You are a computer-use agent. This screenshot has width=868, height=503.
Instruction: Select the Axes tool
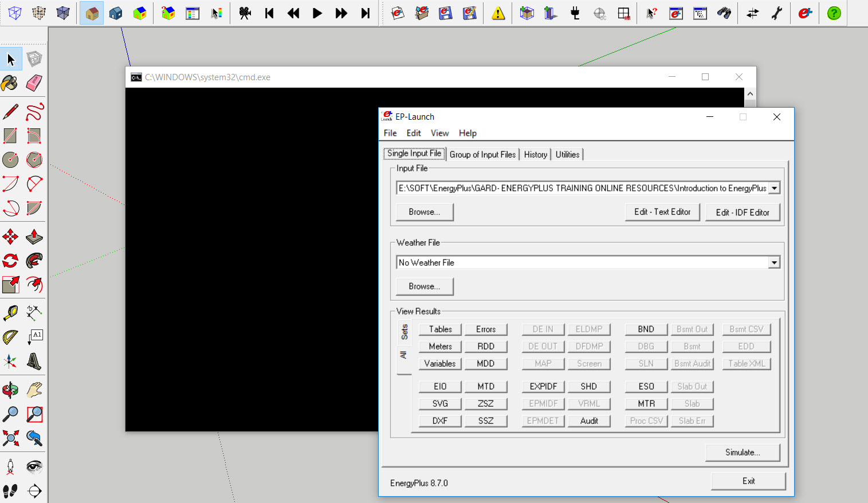pos(10,361)
